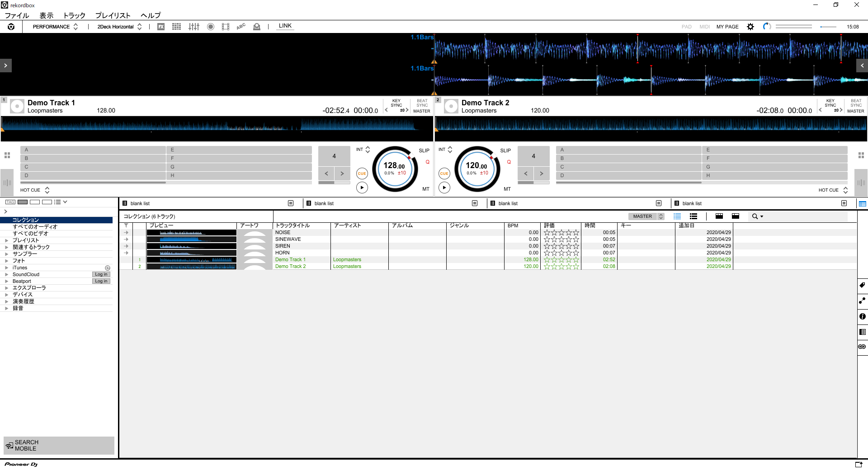
Task: Click the deck 1 pad mode grid icon
Action: pos(7,155)
